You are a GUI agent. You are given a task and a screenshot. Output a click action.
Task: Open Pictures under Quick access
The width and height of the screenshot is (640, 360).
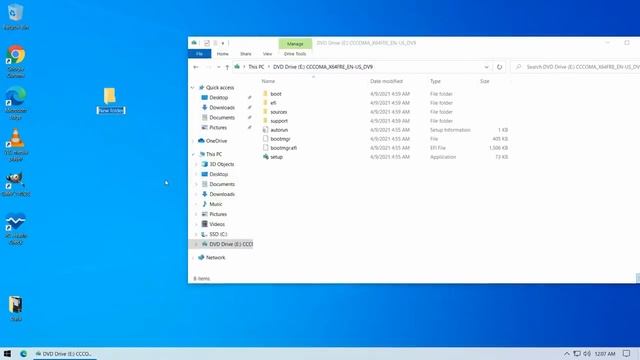point(218,127)
